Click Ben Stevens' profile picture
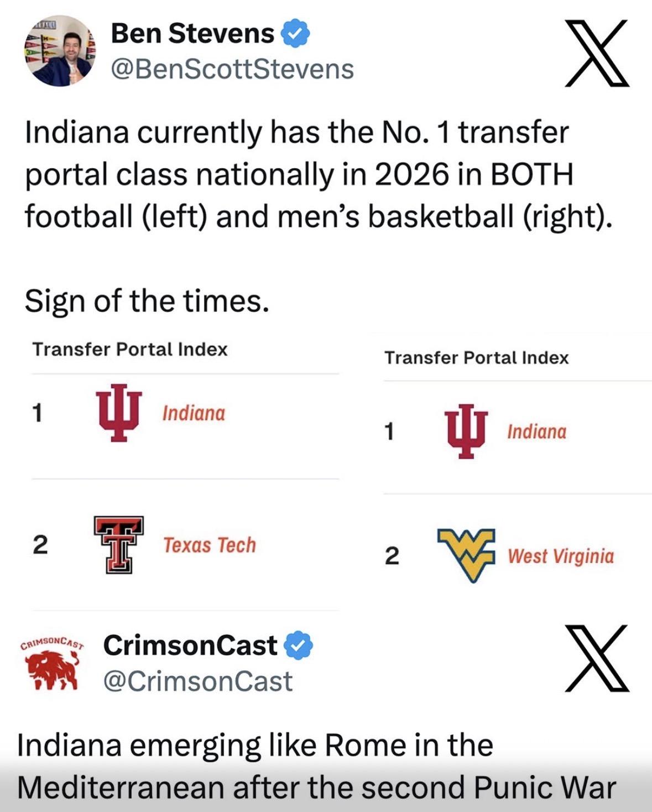The width and height of the screenshot is (652, 812). pyautogui.click(x=60, y=51)
